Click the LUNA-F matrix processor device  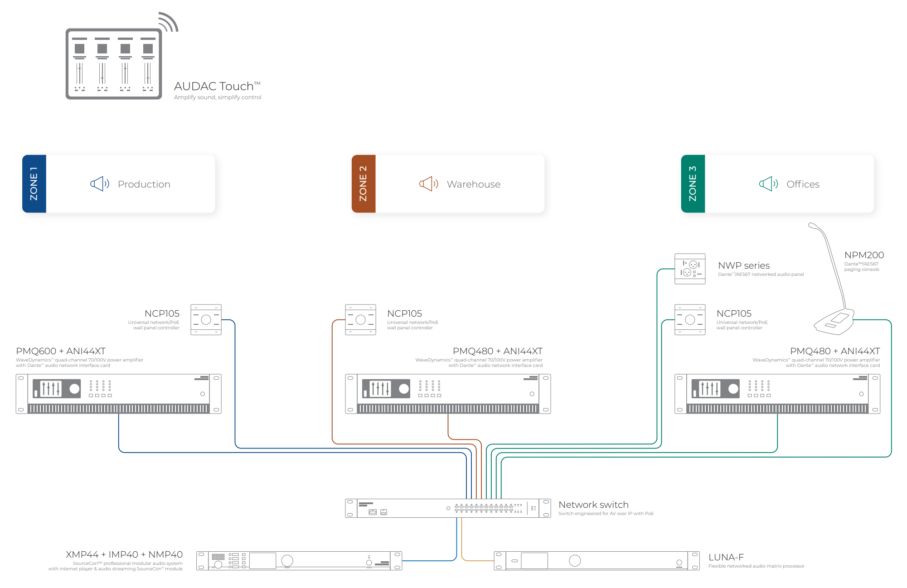pos(597,561)
